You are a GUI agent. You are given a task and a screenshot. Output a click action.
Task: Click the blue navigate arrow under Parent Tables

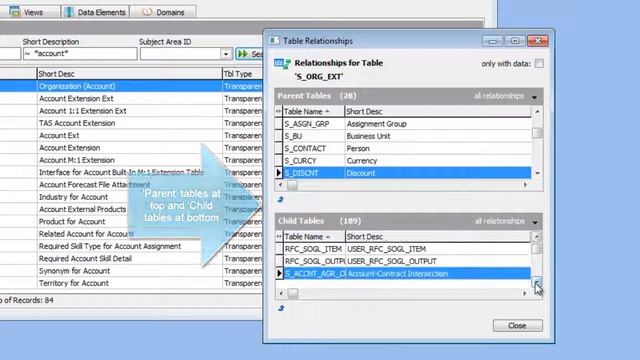coord(280,199)
